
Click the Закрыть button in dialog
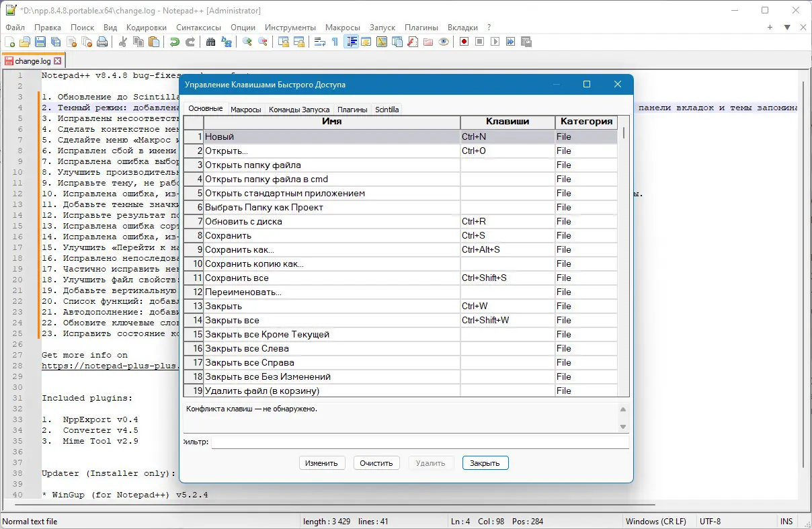(485, 463)
